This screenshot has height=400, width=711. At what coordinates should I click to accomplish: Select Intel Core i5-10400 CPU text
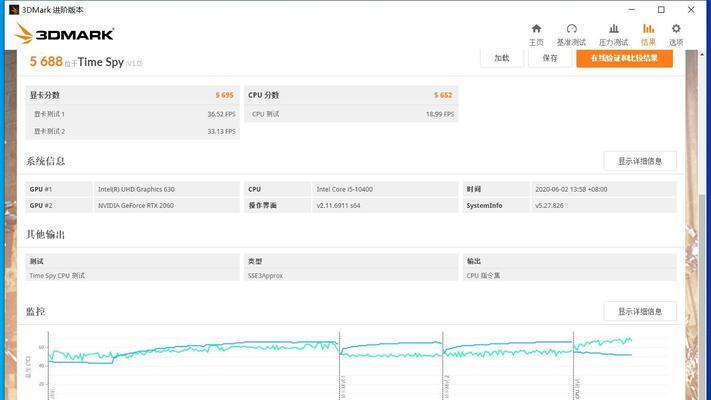click(345, 190)
